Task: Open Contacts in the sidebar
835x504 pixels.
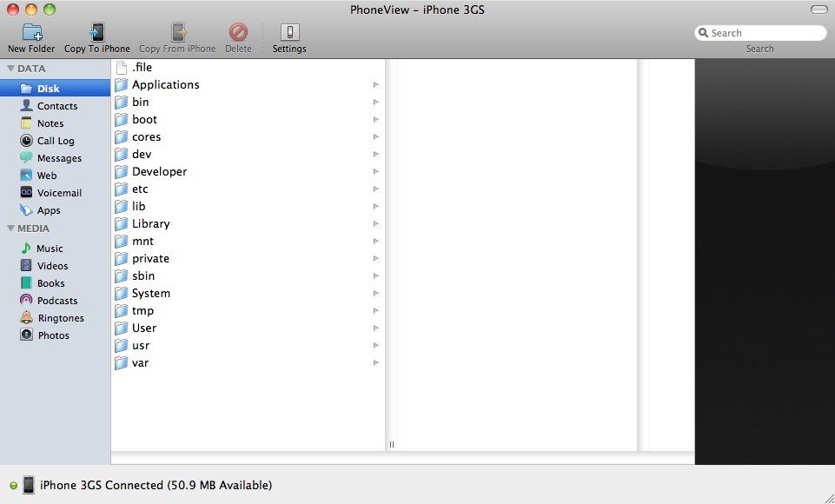Action: pos(56,106)
